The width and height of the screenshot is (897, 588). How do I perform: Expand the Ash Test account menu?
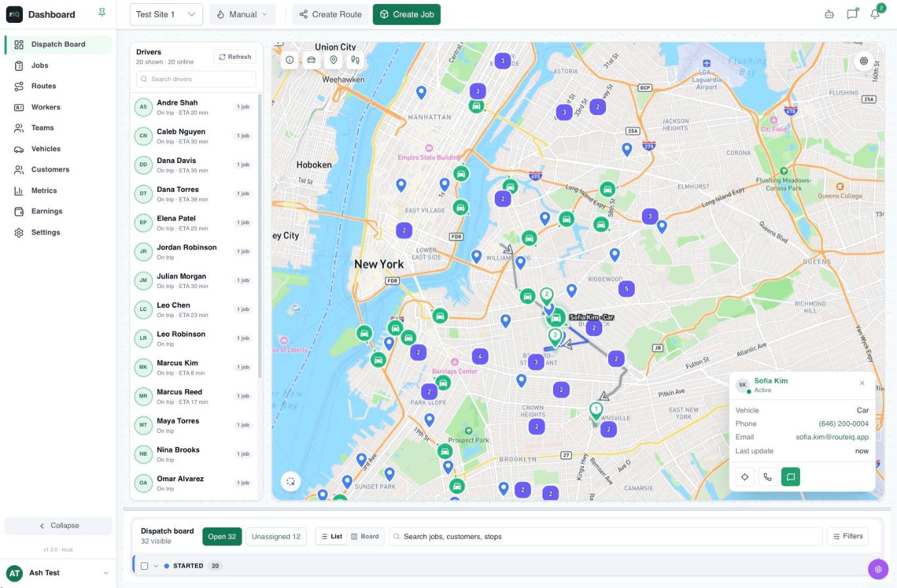coord(58,573)
